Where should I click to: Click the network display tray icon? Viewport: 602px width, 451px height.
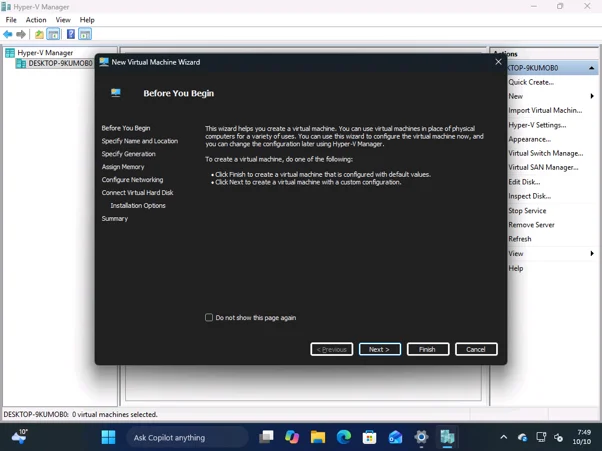[541, 437]
